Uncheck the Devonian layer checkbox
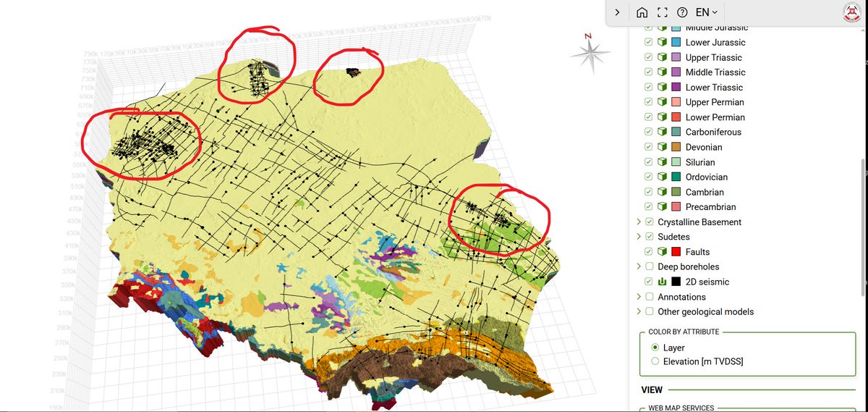This screenshot has height=412, width=868. point(649,147)
